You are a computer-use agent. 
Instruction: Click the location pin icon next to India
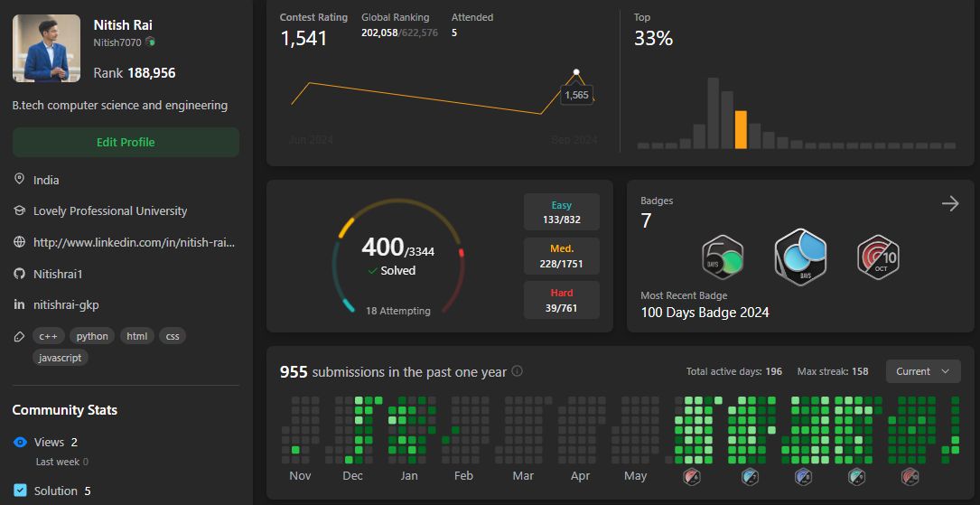pos(19,180)
